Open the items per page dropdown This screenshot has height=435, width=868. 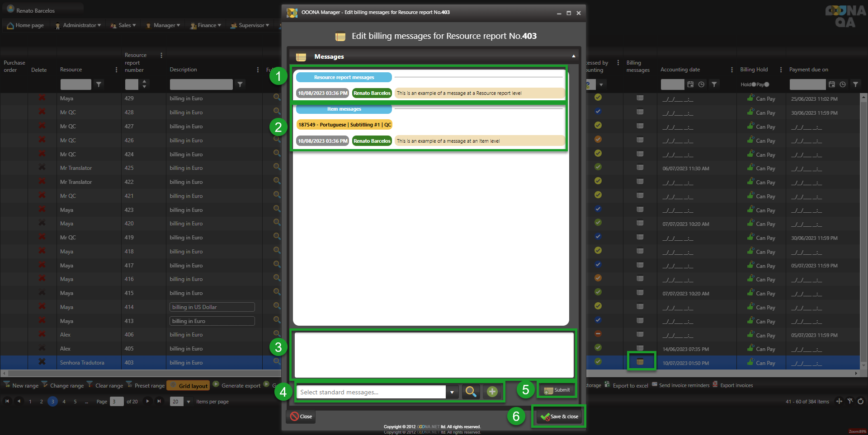[x=189, y=402]
